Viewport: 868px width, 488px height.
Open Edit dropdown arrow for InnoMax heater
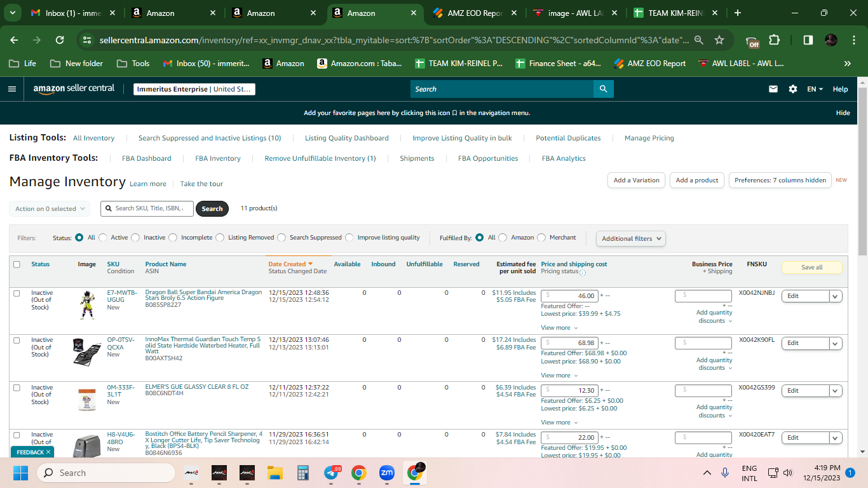[x=836, y=343]
